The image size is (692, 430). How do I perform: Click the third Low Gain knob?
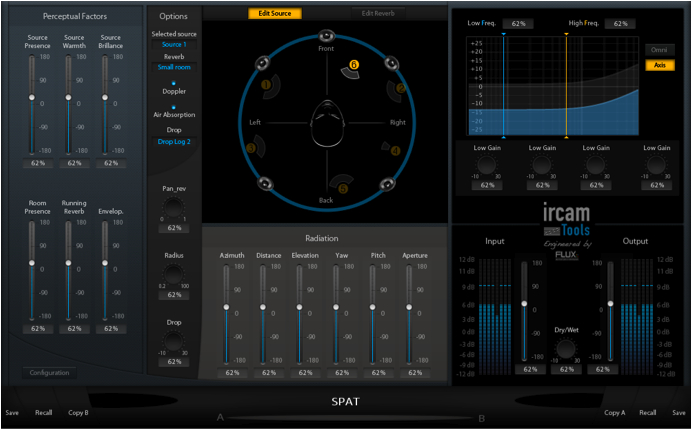(x=596, y=165)
